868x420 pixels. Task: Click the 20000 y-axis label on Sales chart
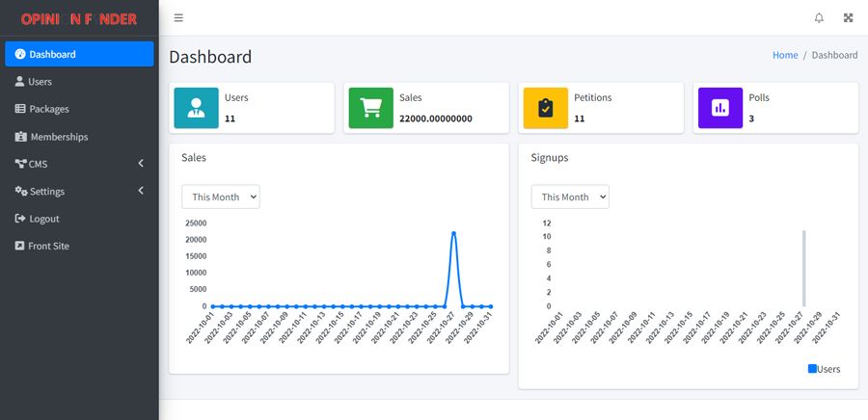click(x=196, y=239)
